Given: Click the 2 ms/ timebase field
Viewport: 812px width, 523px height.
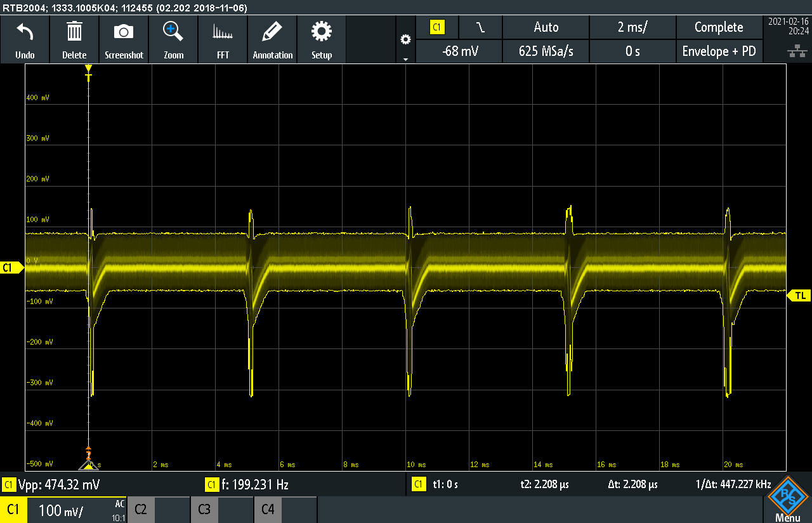Looking at the screenshot, I should coord(632,27).
